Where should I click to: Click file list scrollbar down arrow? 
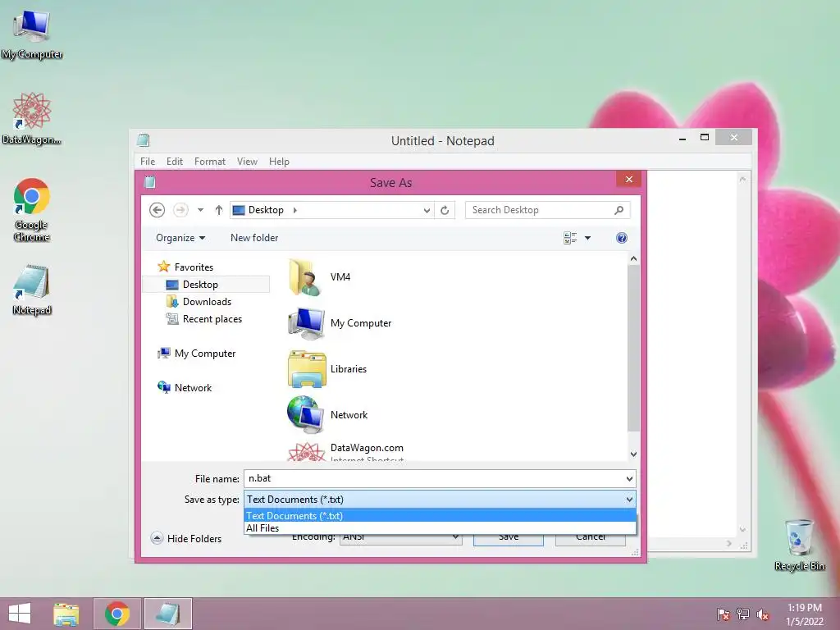(x=633, y=454)
